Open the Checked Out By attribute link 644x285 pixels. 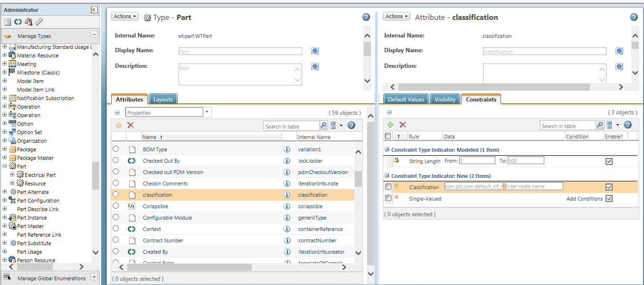pyautogui.click(x=161, y=161)
